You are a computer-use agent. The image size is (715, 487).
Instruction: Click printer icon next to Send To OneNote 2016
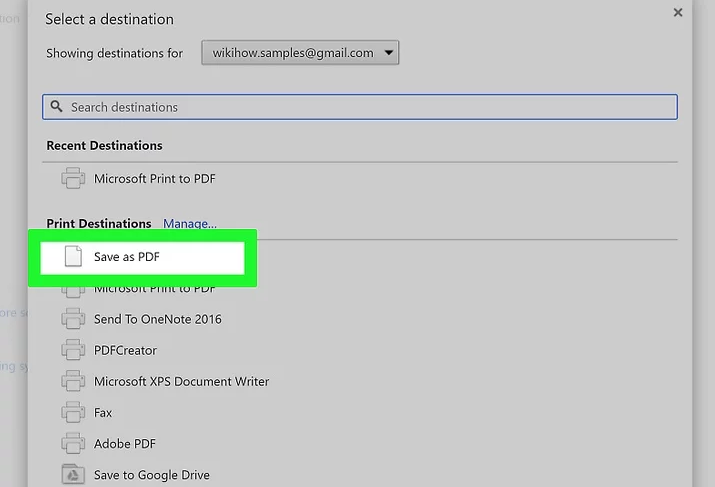point(73,318)
